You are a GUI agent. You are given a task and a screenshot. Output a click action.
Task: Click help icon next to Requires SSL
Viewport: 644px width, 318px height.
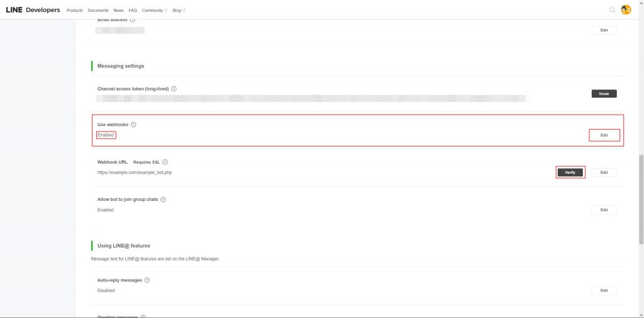(165, 162)
